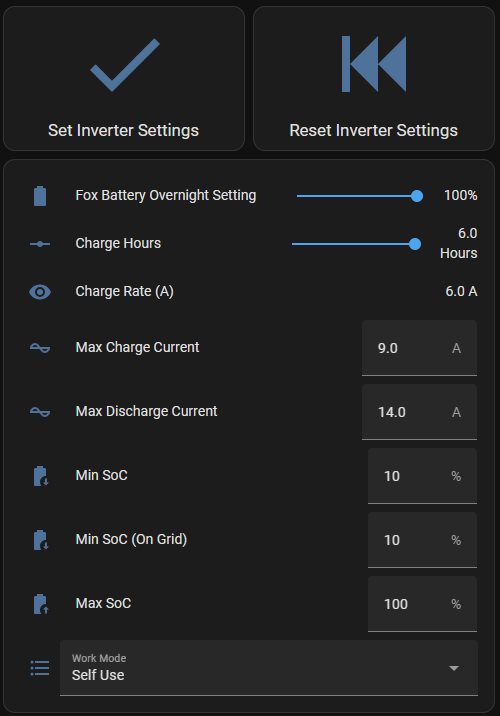Click the Charge Hours slider handle
The width and height of the screenshot is (500, 716).
pyautogui.click(x=415, y=244)
